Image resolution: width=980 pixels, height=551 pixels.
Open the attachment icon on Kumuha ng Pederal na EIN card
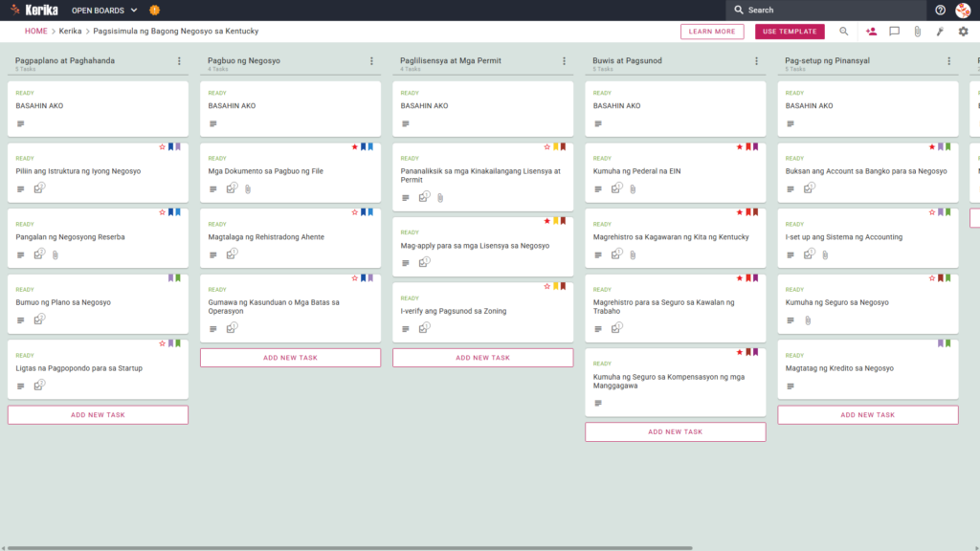click(634, 188)
